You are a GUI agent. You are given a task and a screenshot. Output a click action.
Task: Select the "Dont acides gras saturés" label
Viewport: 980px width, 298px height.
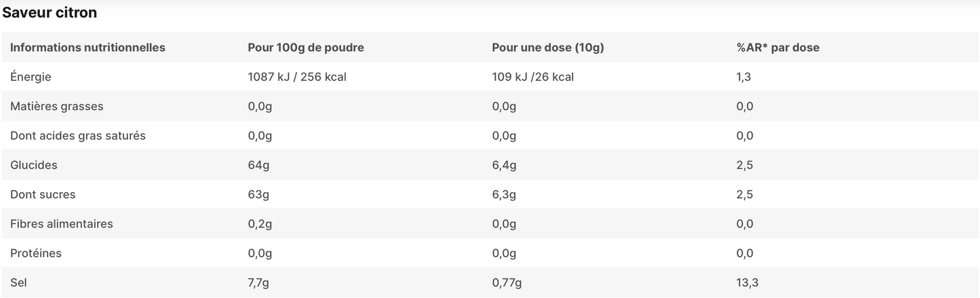(78, 136)
